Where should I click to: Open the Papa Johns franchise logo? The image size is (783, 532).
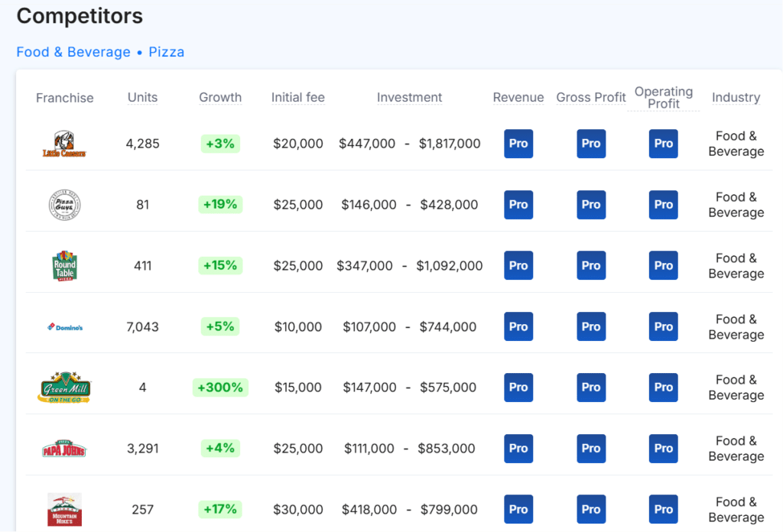point(64,449)
